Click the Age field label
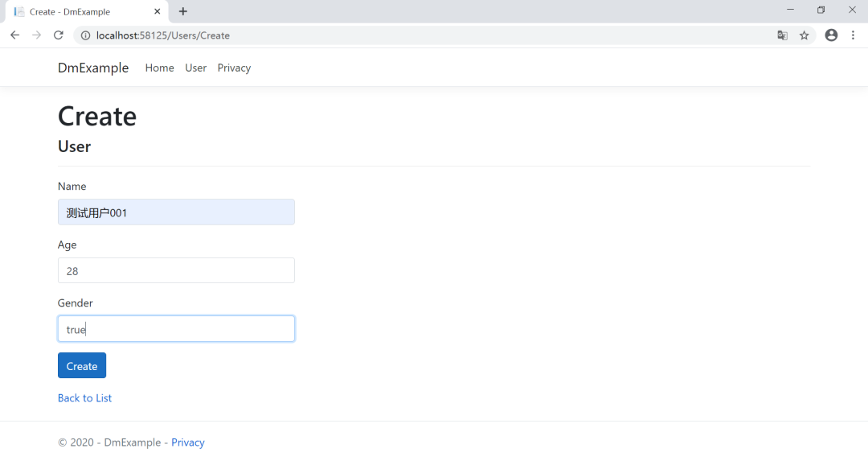The image size is (868, 461). pyautogui.click(x=67, y=245)
